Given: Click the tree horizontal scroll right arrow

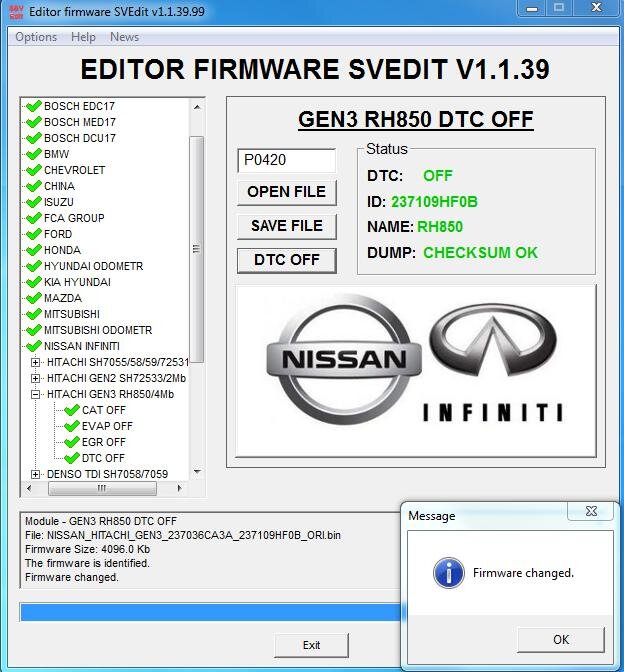Looking at the screenshot, I should [x=179, y=488].
